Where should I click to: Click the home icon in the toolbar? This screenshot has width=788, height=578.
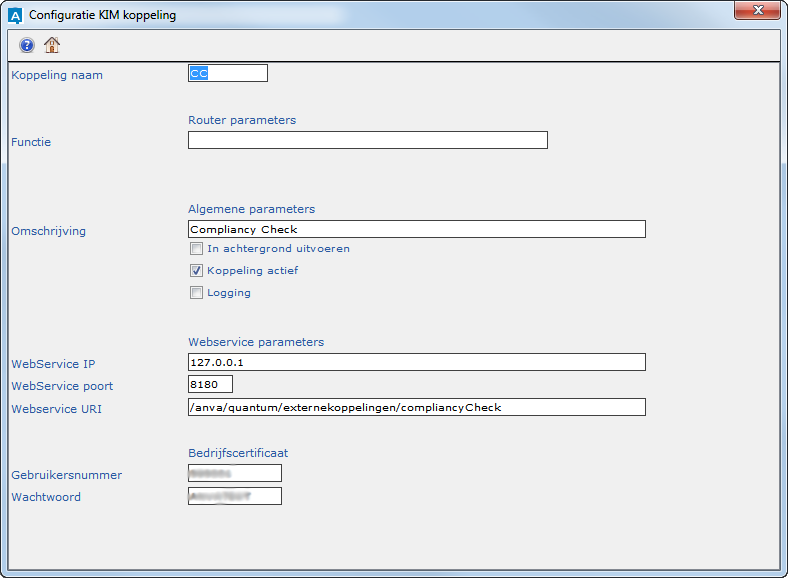point(52,45)
